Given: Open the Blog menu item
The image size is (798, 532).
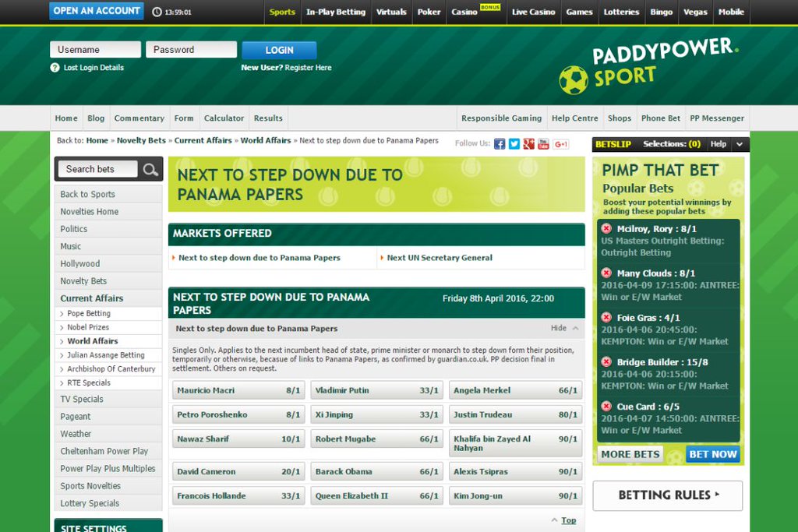Looking at the screenshot, I should (x=96, y=118).
